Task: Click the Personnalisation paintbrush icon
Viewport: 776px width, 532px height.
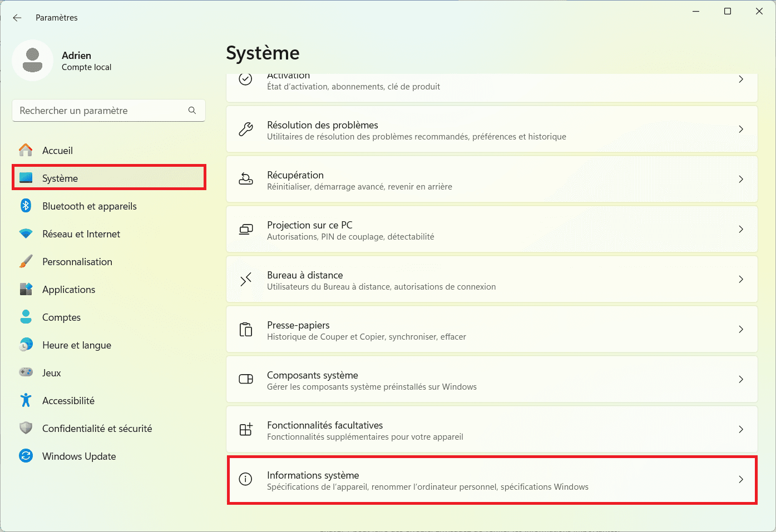Action: 26,261
